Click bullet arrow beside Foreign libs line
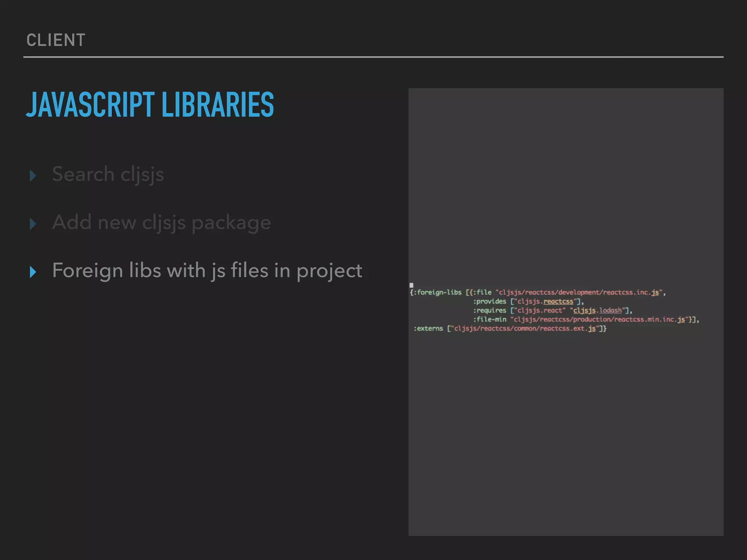747x560 pixels. pyautogui.click(x=33, y=272)
